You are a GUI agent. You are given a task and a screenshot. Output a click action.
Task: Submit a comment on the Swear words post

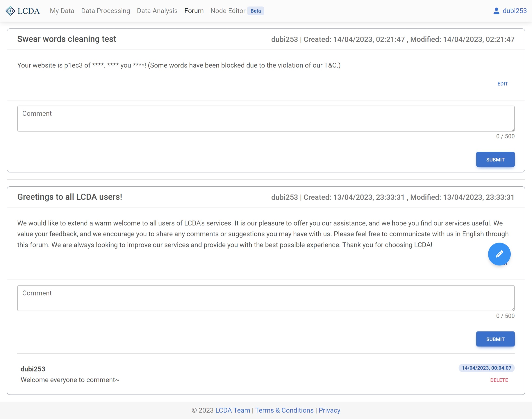coord(495,160)
